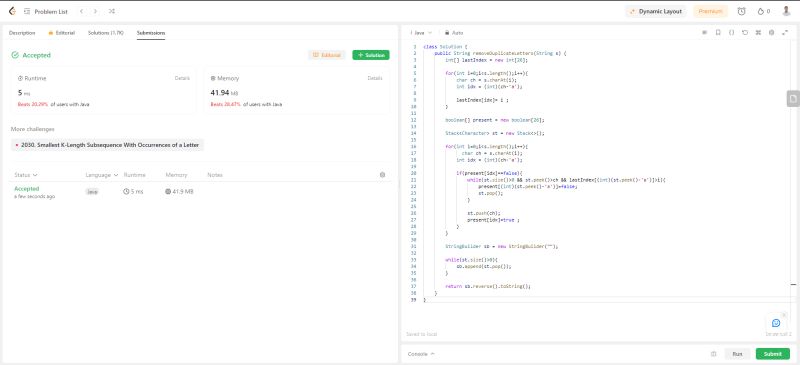Reset code to default with undo icon
This screenshot has height=365, width=800.
[x=745, y=32]
